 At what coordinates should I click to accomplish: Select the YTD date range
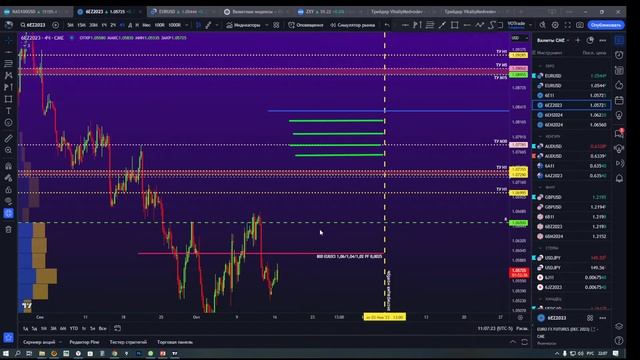click(x=74, y=329)
